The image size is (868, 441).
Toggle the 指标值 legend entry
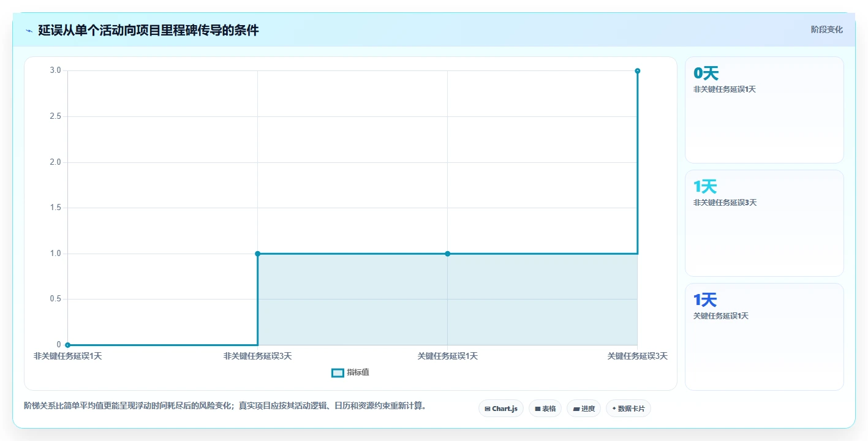click(350, 372)
